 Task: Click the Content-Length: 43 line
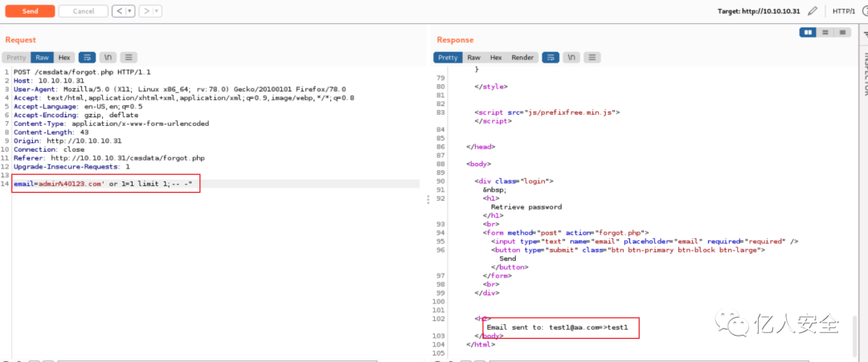(51, 132)
